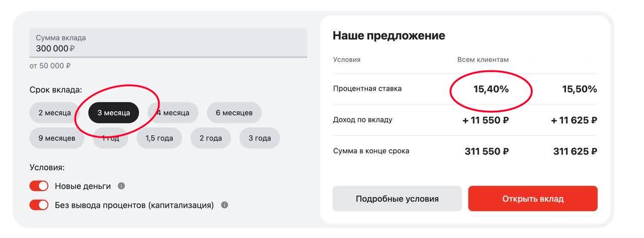
Task: Pick the 9 месяцев term option
Action: click(x=57, y=138)
